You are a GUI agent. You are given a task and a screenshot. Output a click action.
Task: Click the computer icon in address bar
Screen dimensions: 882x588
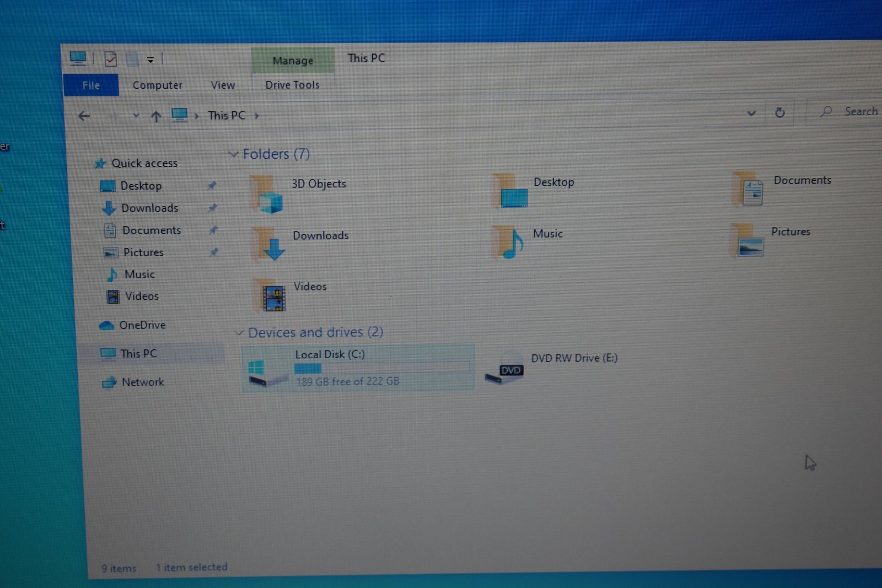[x=180, y=115]
